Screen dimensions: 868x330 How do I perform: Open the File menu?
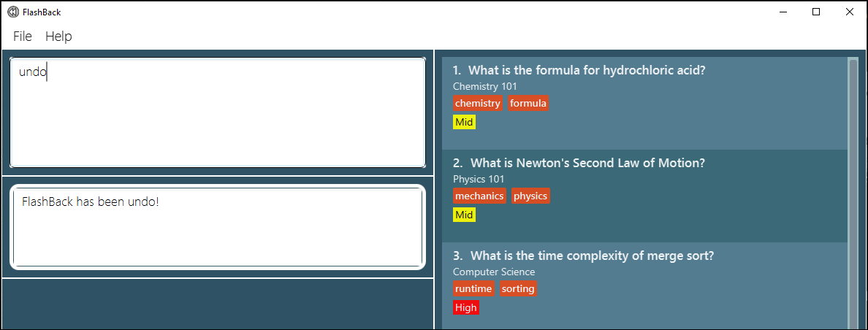(23, 37)
